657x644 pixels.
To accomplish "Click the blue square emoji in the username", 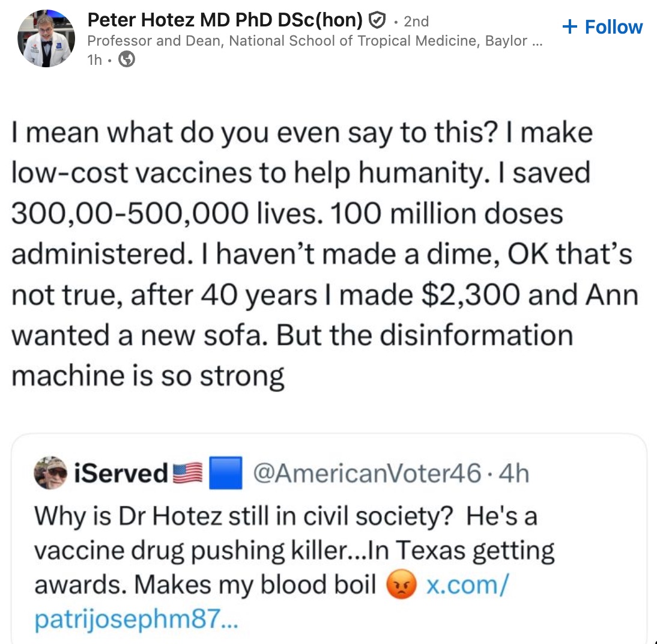I will 226,473.
